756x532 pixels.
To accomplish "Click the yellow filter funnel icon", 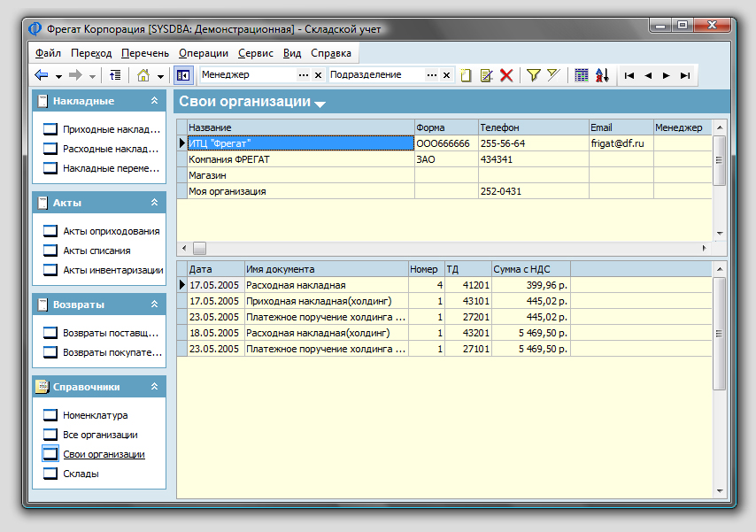I will (x=533, y=75).
